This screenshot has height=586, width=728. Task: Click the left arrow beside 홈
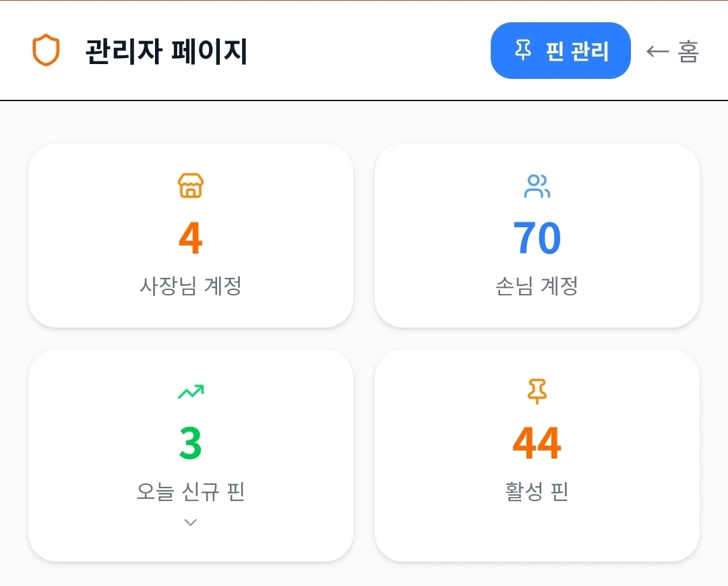tap(657, 51)
